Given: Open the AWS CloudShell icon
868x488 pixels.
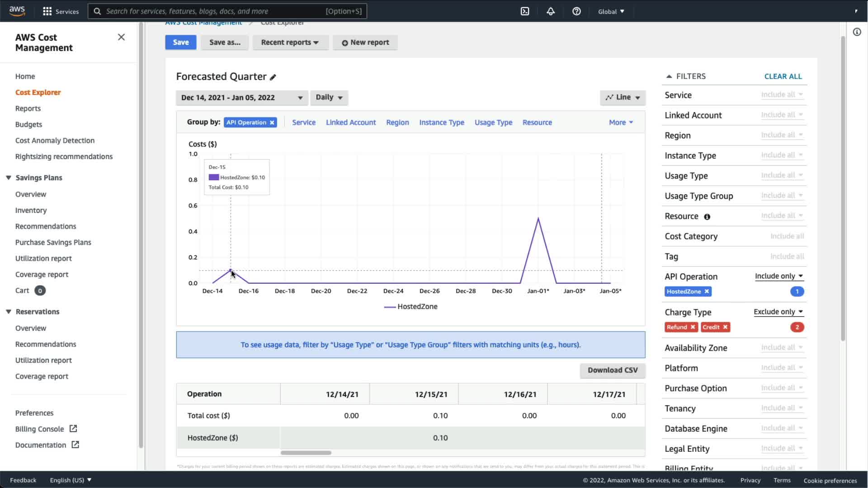Looking at the screenshot, I should tap(525, 11).
